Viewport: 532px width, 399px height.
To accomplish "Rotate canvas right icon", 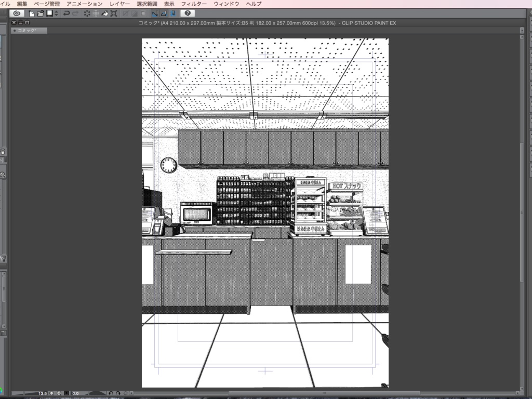I will (x=118, y=393).
